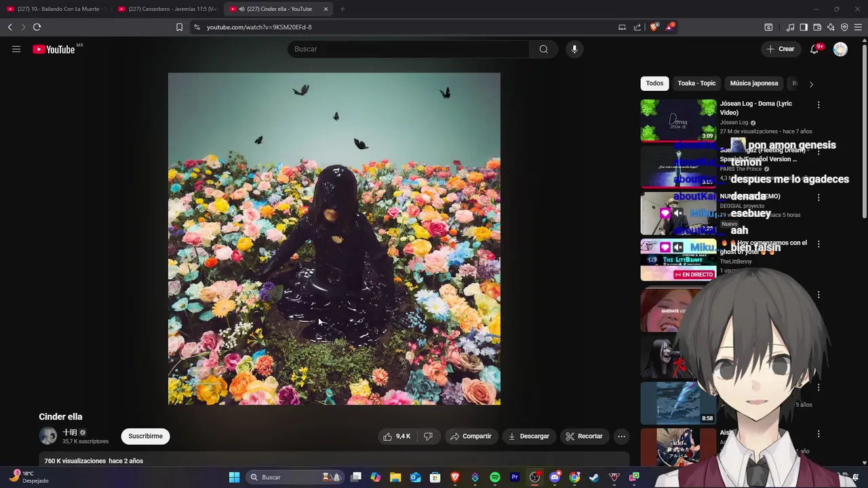Open options menu for Jósean Log Doma video
This screenshot has width=868, height=488.
818,105
